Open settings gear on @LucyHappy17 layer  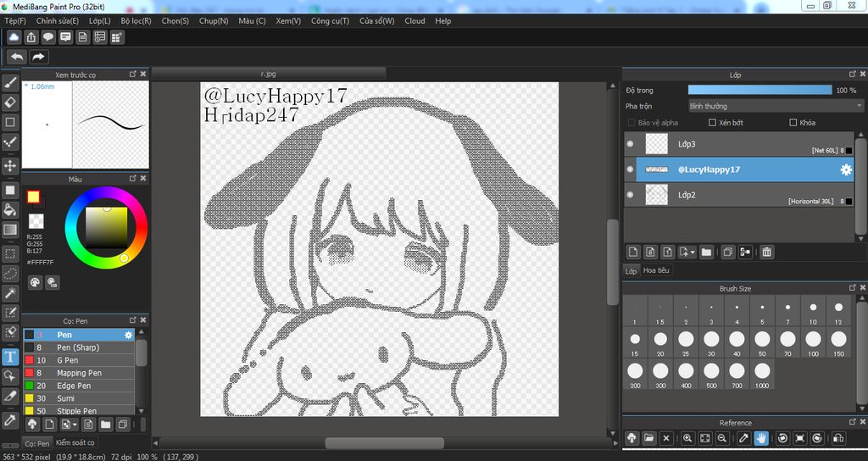[846, 169]
